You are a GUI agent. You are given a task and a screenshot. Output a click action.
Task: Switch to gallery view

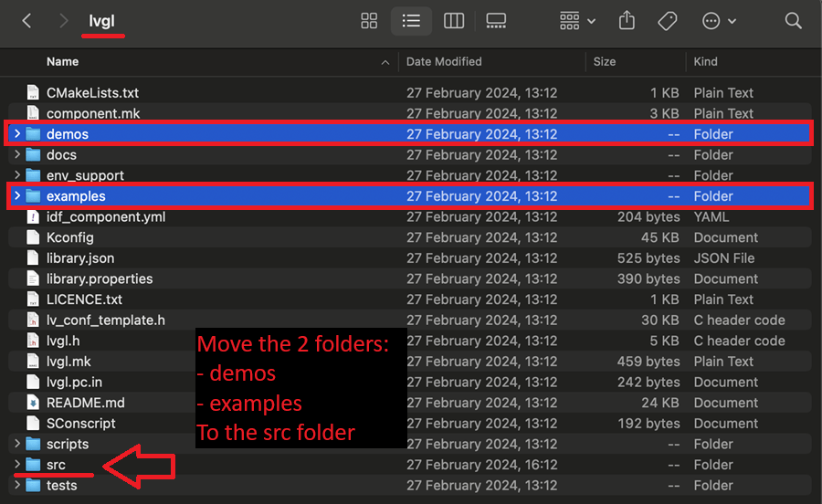(x=495, y=21)
